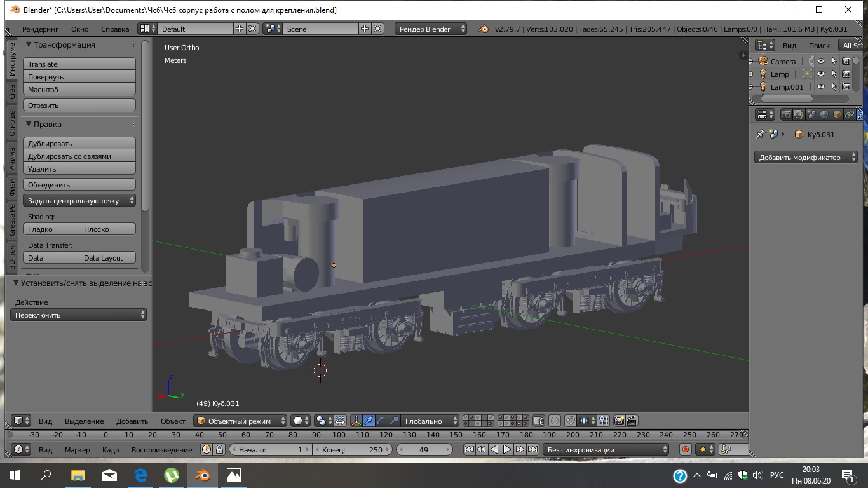Click the Отразить button
Viewport: 868px width, 488px height.
(x=79, y=105)
